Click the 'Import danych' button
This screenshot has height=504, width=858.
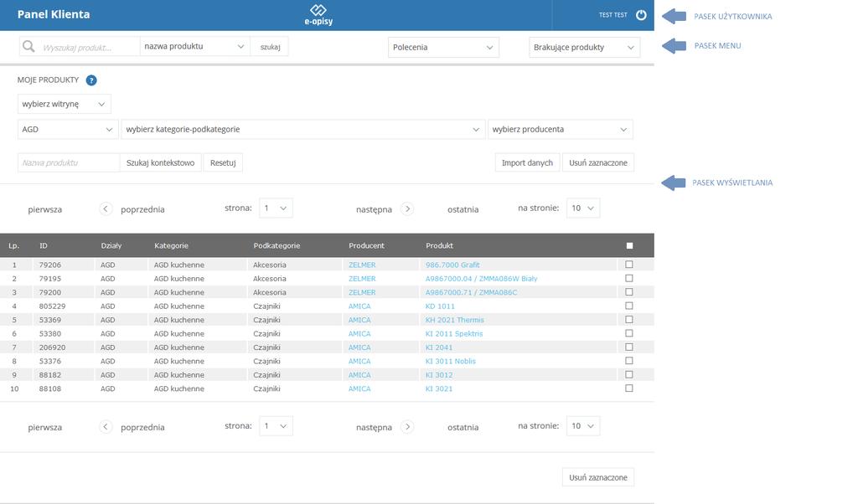[527, 163]
